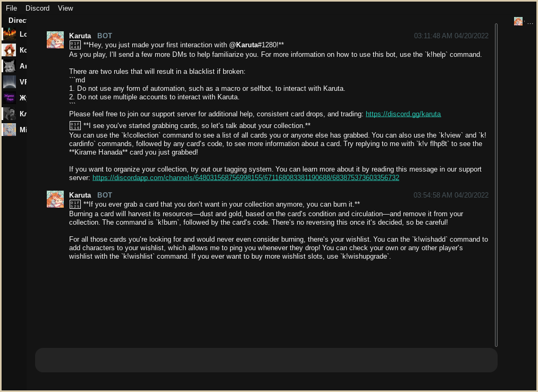
Task: Click the line 'There are two rules that will result'
Action: [157, 71]
